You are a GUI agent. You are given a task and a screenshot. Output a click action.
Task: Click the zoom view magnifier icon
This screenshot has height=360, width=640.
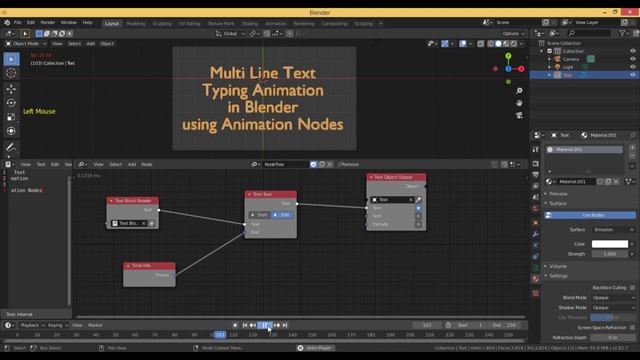point(519,91)
